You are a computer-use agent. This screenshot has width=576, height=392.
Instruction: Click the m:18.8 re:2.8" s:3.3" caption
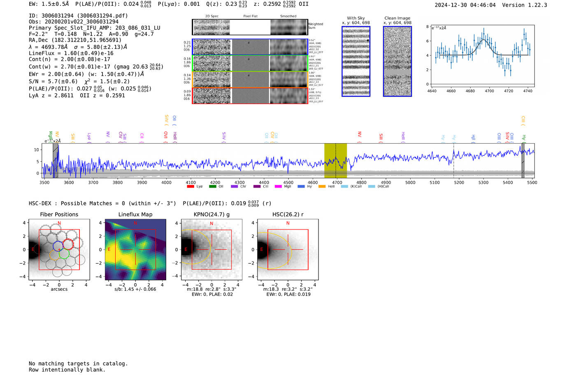point(211,289)
